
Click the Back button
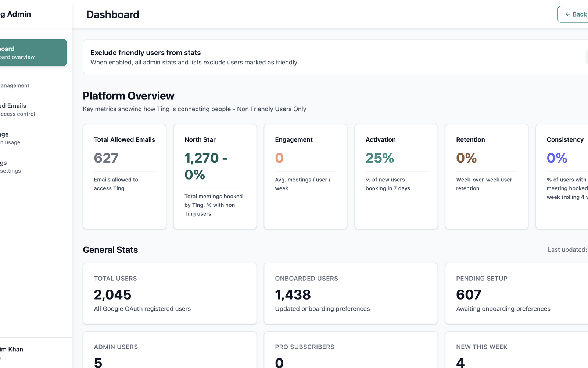[573, 14]
